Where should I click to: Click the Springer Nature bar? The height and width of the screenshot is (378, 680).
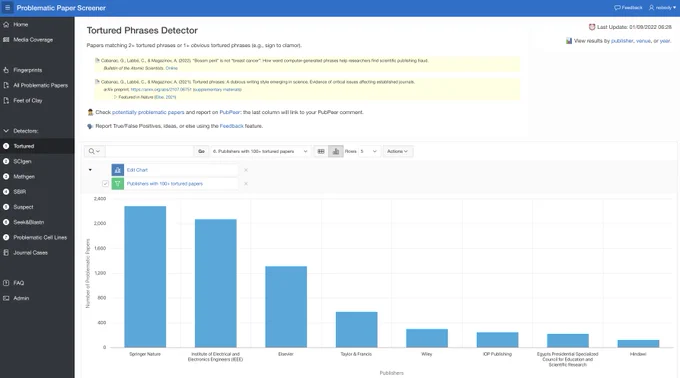[x=145, y=277]
